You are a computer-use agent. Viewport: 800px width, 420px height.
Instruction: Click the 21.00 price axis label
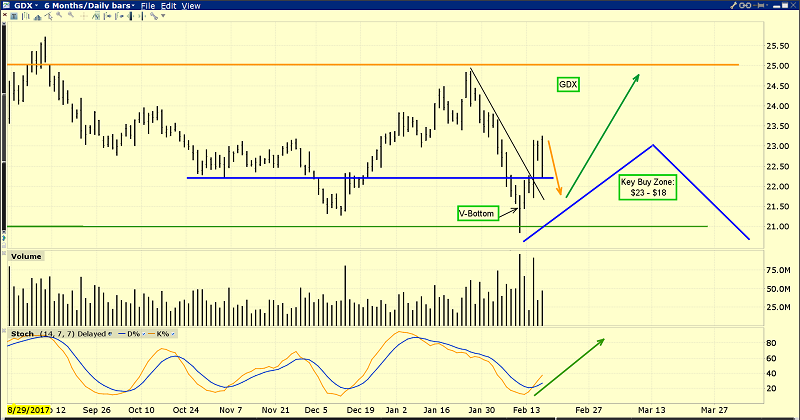(778, 227)
